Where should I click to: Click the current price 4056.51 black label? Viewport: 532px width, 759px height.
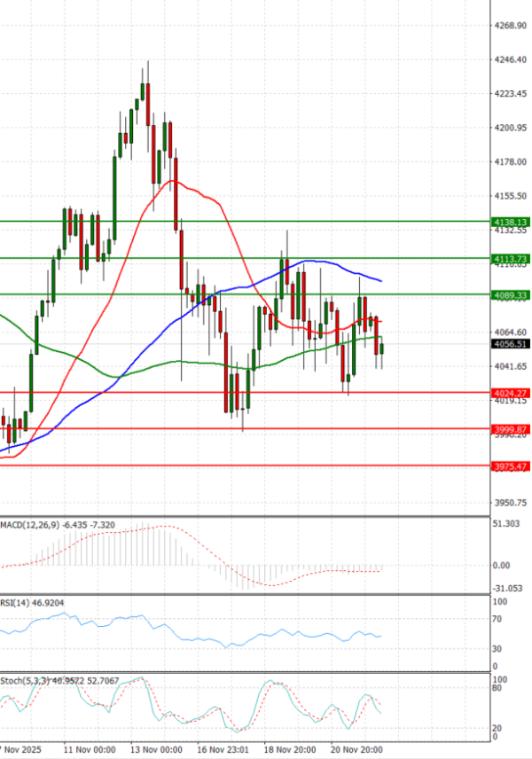[x=510, y=344]
